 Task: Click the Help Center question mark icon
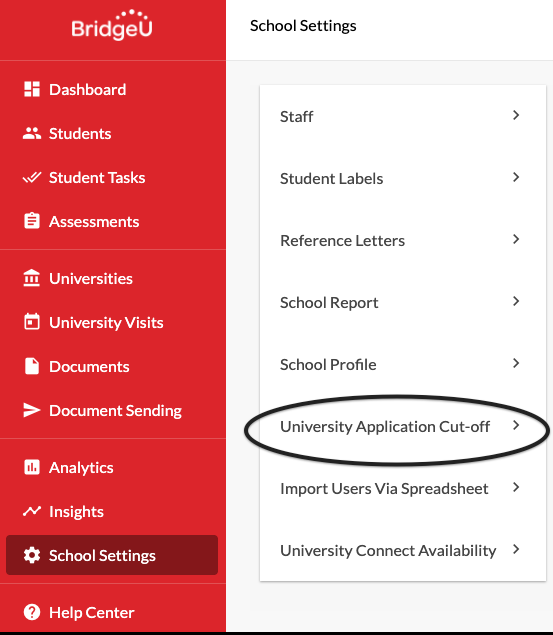32,612
